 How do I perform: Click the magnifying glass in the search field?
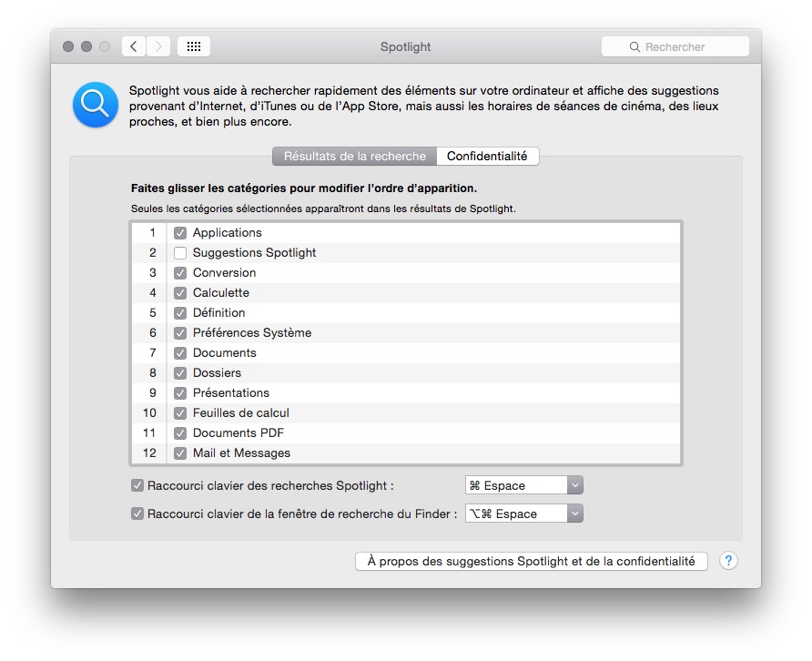(x=634, y=47)
